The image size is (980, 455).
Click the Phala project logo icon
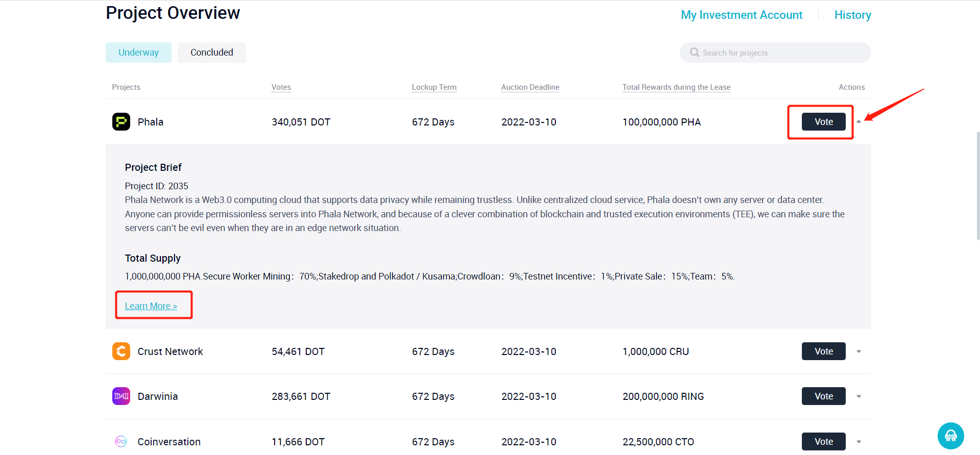pyautogui.click(x=121, y=122)
